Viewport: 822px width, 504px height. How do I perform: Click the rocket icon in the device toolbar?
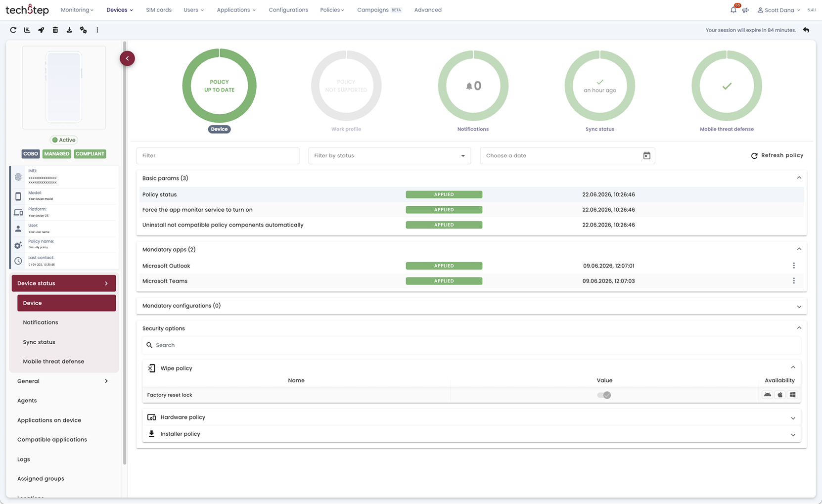(x=41, y=30)
